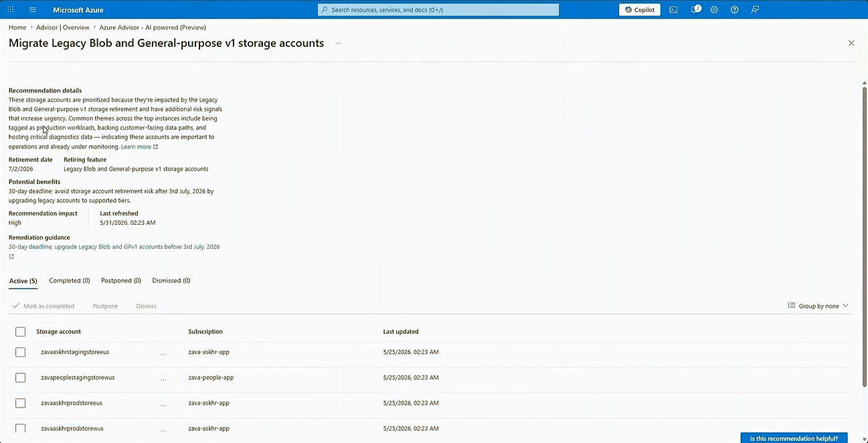Click the vertical scrollbar on the right
Image resolution: width=868 pixels, height=443 pixels.
click(864, 234)
